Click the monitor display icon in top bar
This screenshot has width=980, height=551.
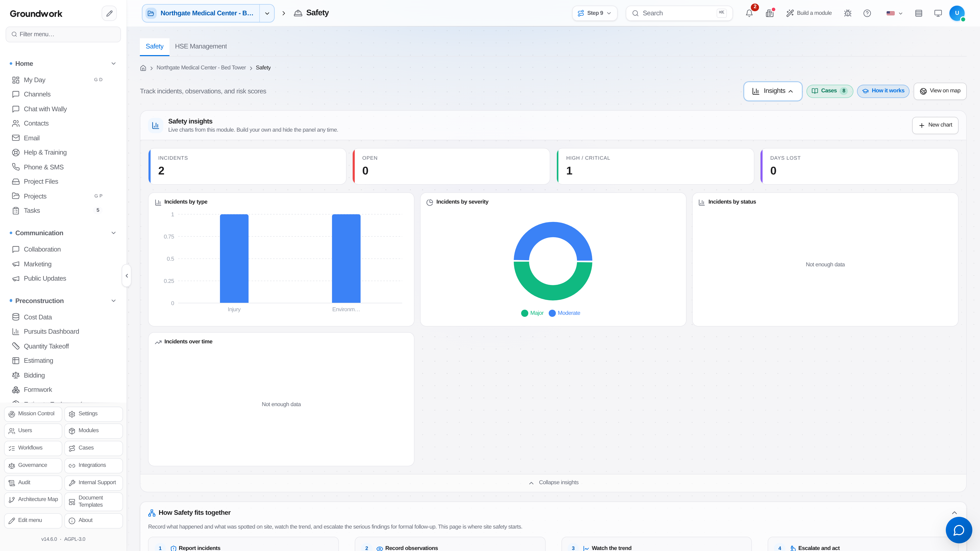[x=938, y=13]
